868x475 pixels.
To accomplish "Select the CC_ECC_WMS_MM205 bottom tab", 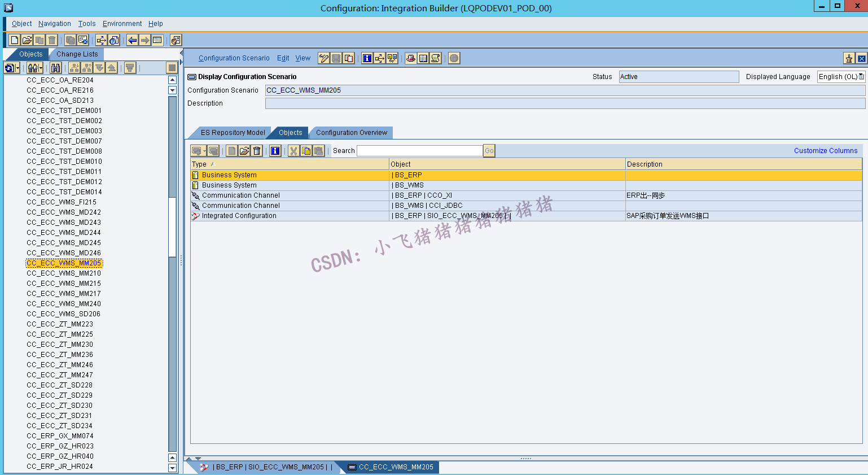I will tap(391, 467).
